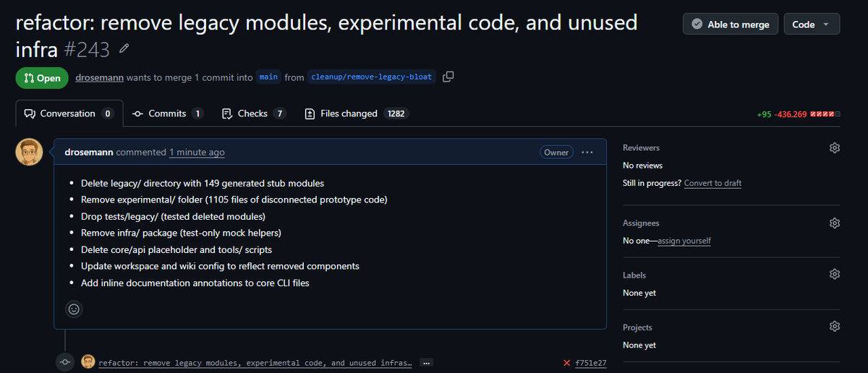Edit the pull request title with the pencil icon
Screen dimensions: 868x373
coord(124,48)
